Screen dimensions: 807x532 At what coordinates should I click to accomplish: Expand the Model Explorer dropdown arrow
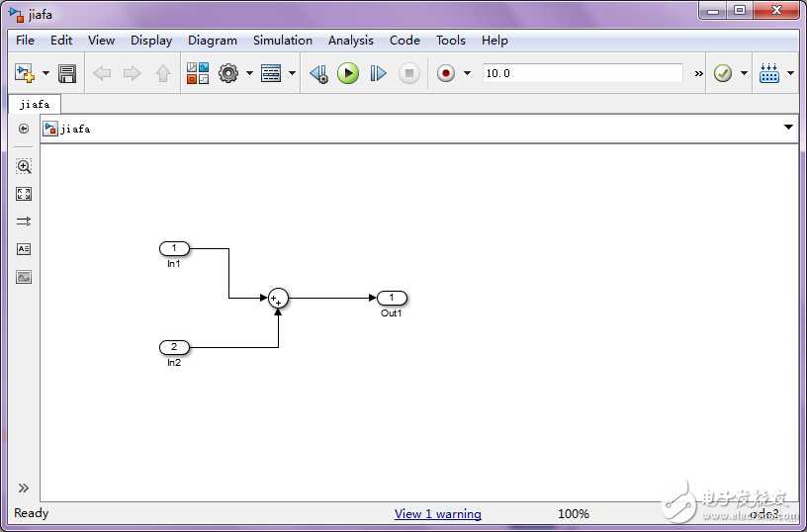[x=292, y=73]
